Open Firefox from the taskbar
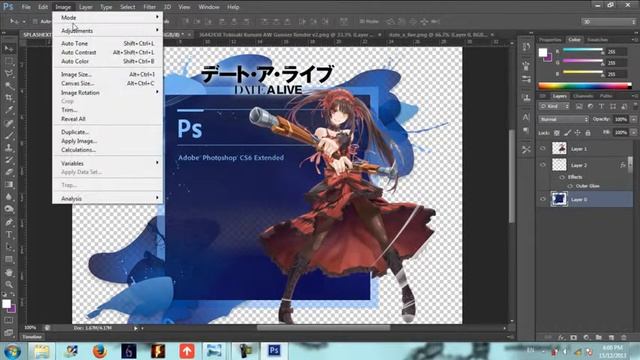Viewport: 640px width, 360px height. coord(99,351)
